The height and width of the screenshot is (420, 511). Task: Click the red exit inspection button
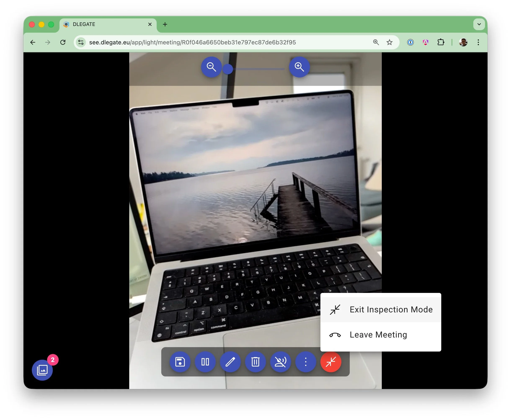pos(331,362)
